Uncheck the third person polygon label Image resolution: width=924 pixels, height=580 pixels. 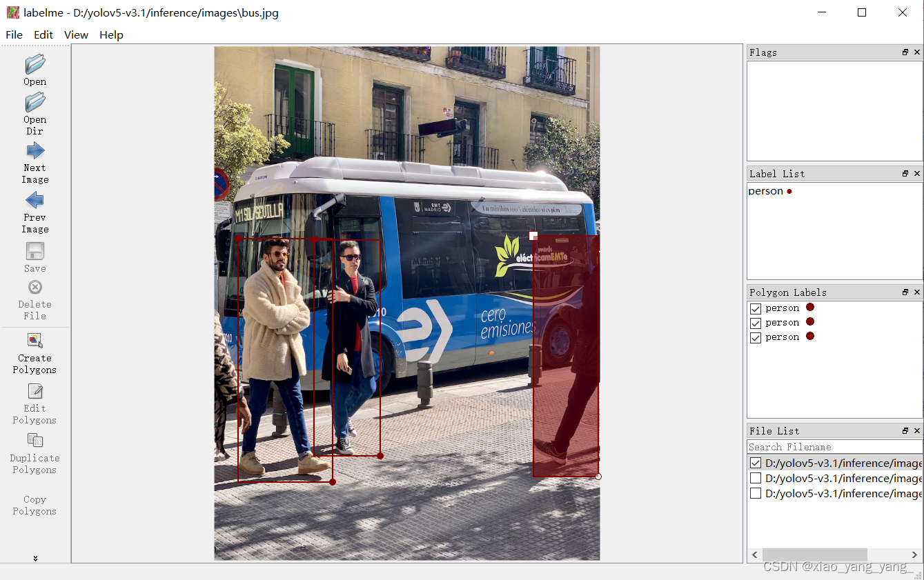756,337
